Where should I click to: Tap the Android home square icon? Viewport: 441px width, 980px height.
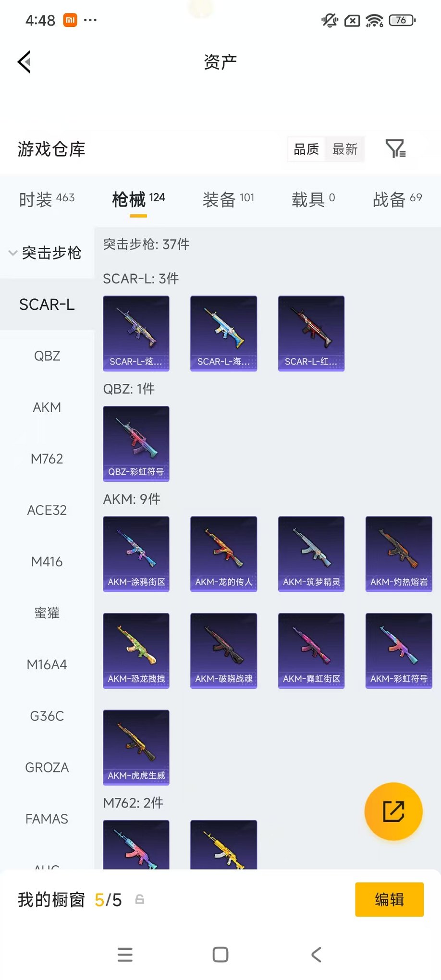click(x=220, y=955)
